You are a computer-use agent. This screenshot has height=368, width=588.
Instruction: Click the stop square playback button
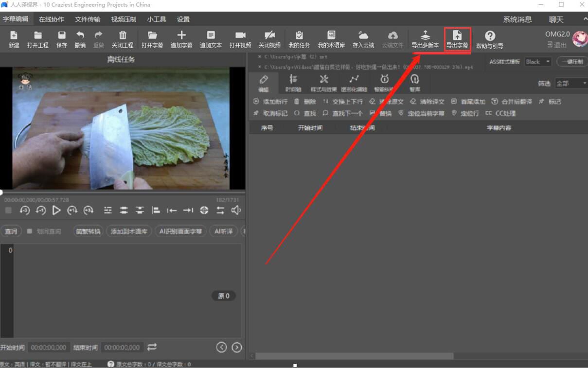pos(8,210)
